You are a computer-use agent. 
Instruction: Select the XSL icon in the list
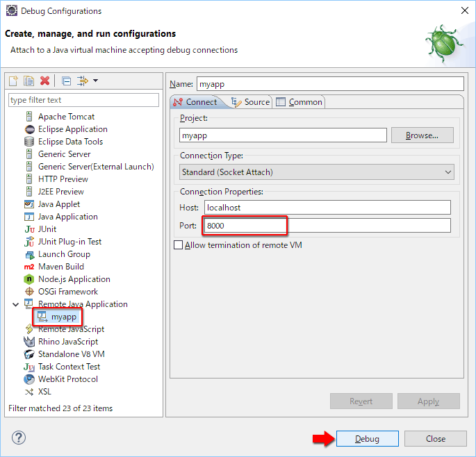(29, 392)
